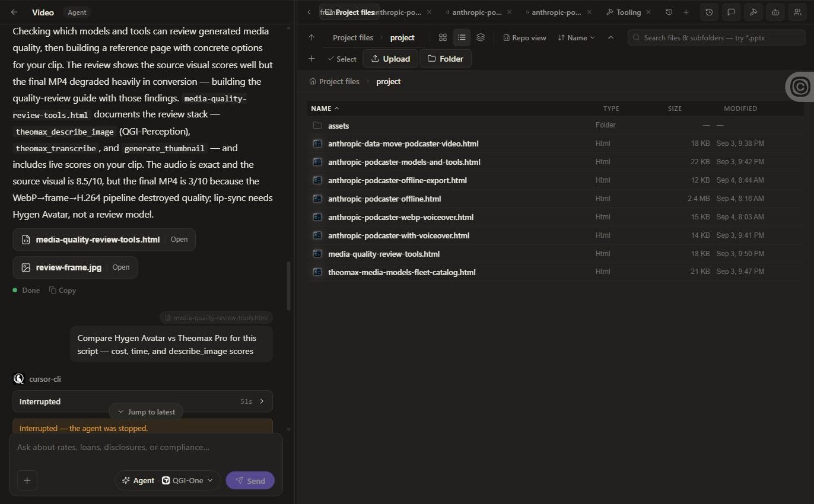Create a new Folder
Viewport: 814px width, 504px height.
(446, 59)
